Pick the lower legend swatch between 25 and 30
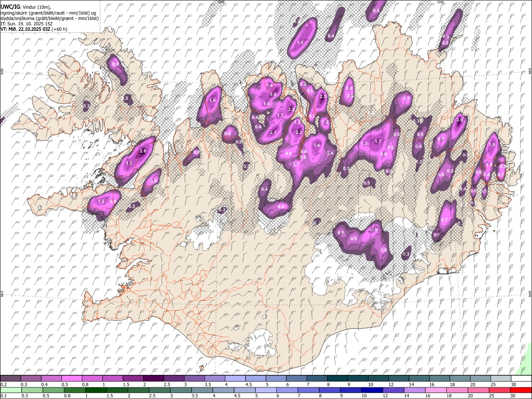This screenshot has width=532, height=399. point(499,390)
